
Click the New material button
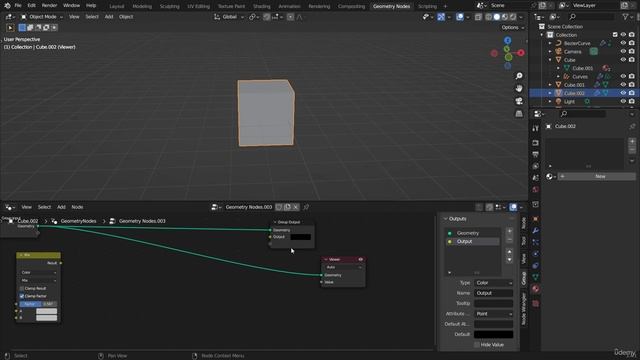point(597,176)
